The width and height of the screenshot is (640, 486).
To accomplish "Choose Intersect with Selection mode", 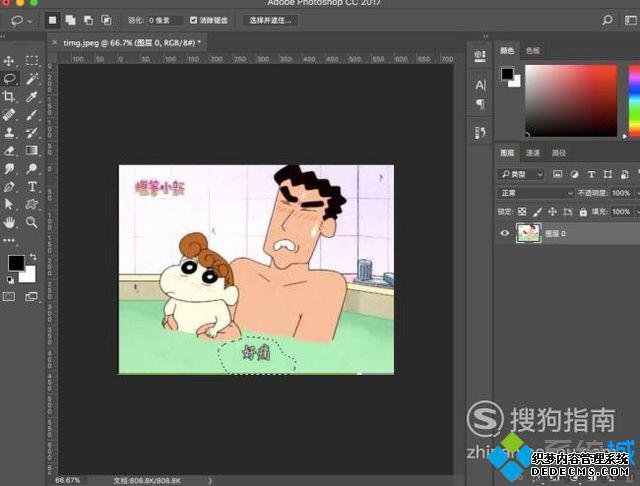I will [x=107, y=20].
